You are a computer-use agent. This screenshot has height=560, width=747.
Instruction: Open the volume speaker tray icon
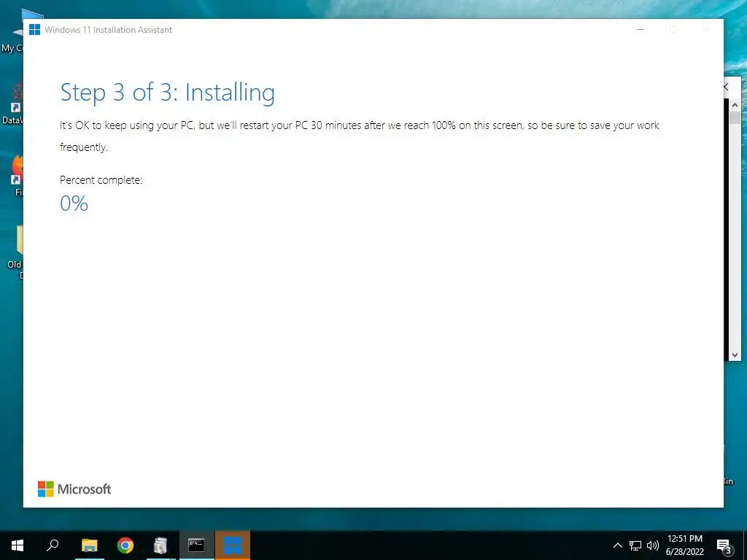tap(653, 545)
